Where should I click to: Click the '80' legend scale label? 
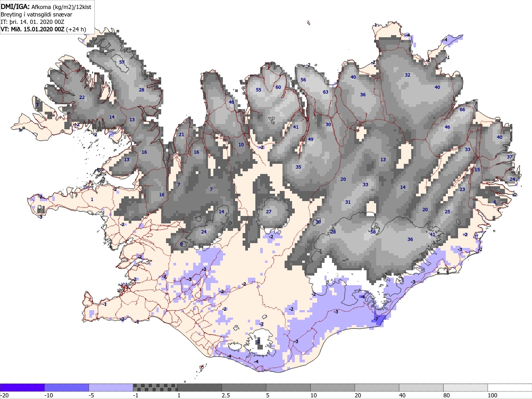coord(447,395)
